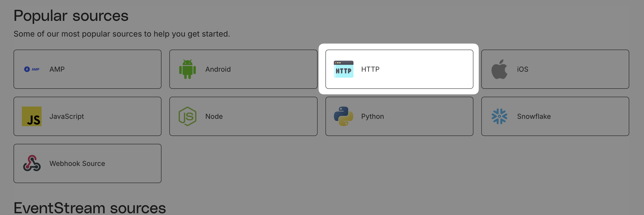Select the Node source label
The image size is (644, 215).
point(214,116)
